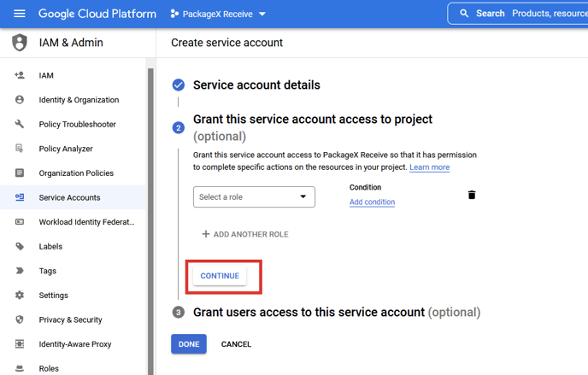Click the IAM & Admin shield icon
This screenshot has width=588, height=375.
(x=20, y=43)
